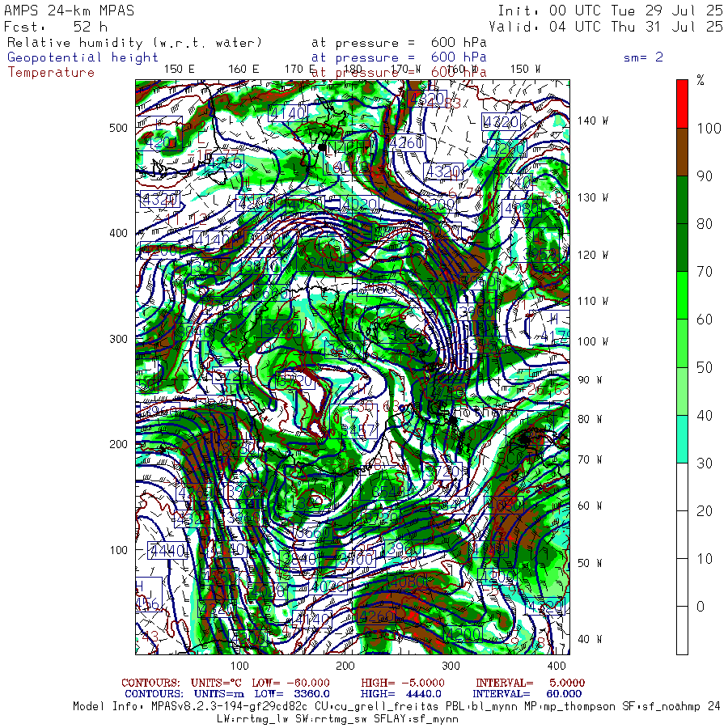Image resolution: width=728 pixels, height=728 pixels.
Task: Click the blue 'Geopotential height' label
Action: click(83, 57)
